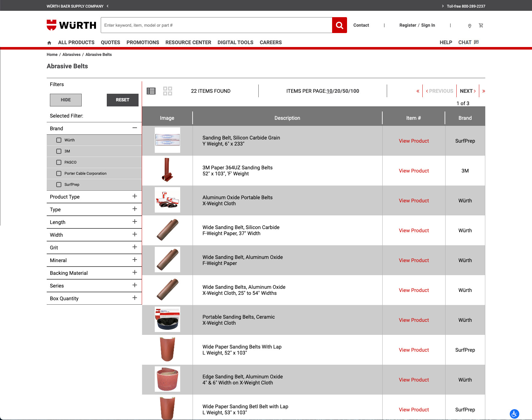Open Aluminum Oxide Portable Belts thumbnail
Viewport: 532px width, 420px height.
click(x=167, y=200)
